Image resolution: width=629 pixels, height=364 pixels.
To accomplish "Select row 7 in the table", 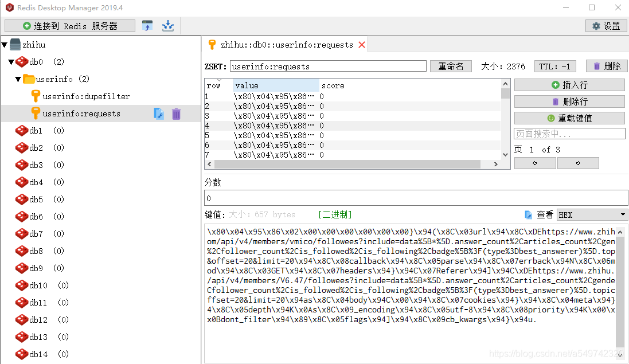I will 353,155.
